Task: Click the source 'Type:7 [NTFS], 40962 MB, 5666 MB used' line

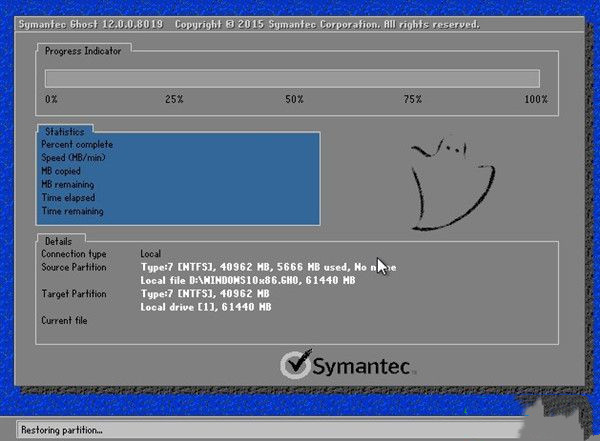Action: (268, 267)
